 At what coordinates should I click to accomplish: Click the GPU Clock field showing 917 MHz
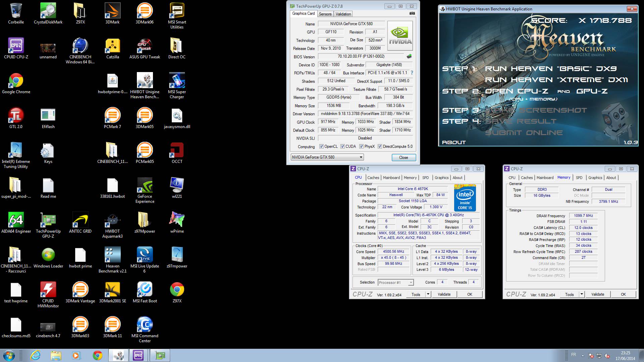328,122
